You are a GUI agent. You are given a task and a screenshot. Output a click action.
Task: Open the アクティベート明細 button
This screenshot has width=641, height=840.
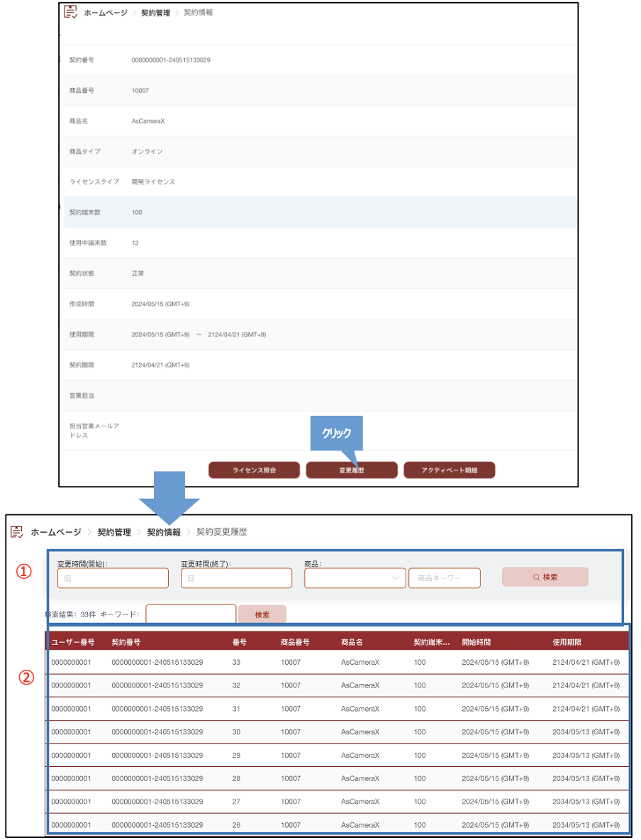449,470
